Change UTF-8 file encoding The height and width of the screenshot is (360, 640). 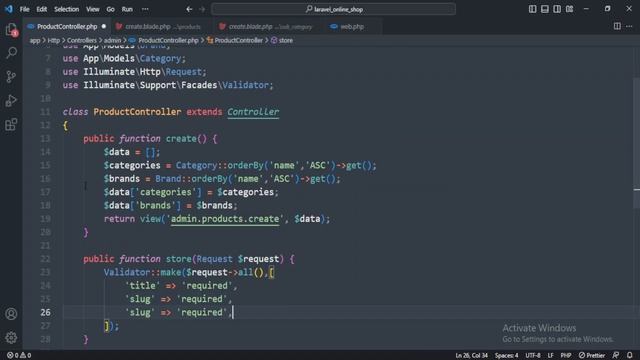[533, 356]
